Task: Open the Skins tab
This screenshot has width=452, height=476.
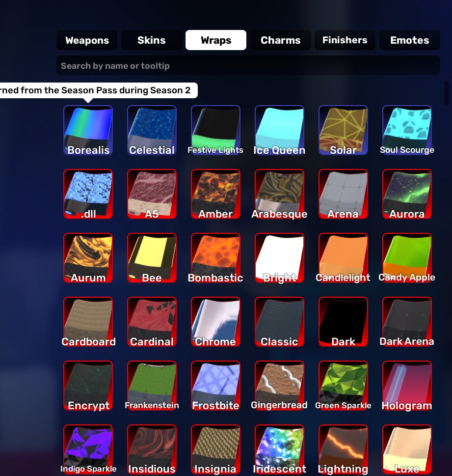Action: click(151, 40)
